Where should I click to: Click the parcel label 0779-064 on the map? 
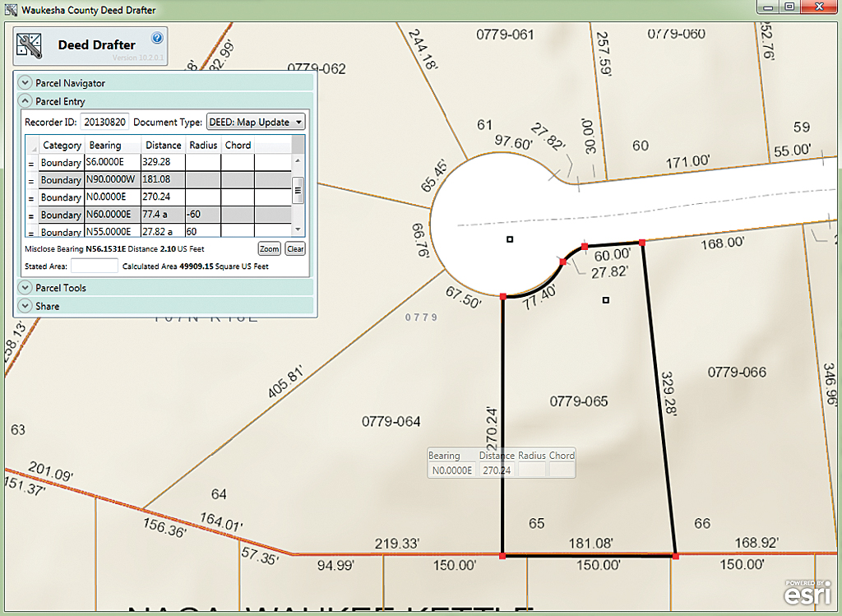(x=391, y=422)
